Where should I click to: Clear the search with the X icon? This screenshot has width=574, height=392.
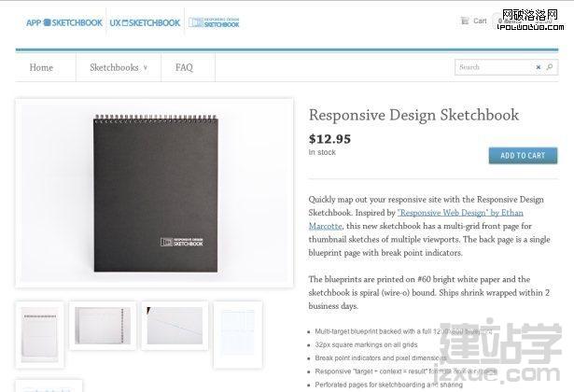(539, 67)
